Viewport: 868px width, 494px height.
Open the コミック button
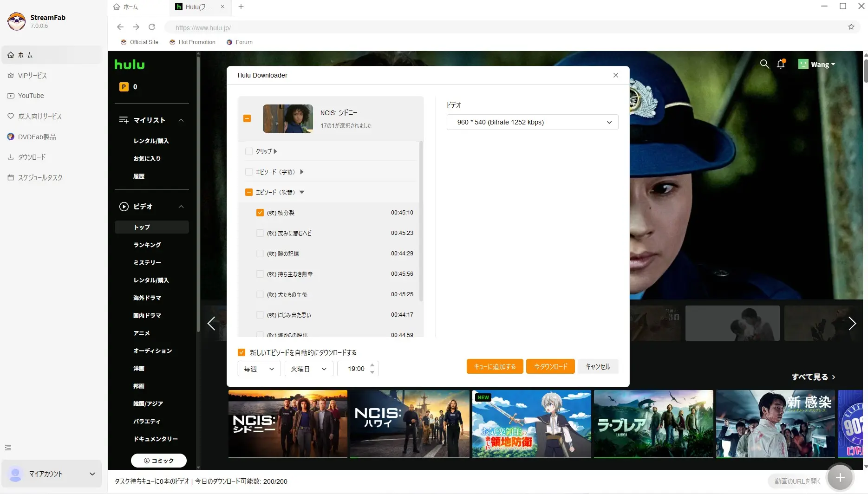[x=159, y=461]
